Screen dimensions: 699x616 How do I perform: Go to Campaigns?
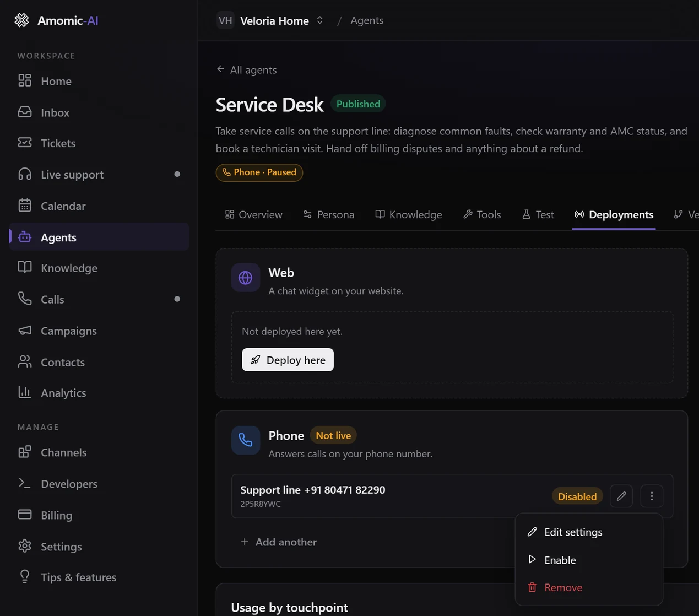(x=99, y=331)
